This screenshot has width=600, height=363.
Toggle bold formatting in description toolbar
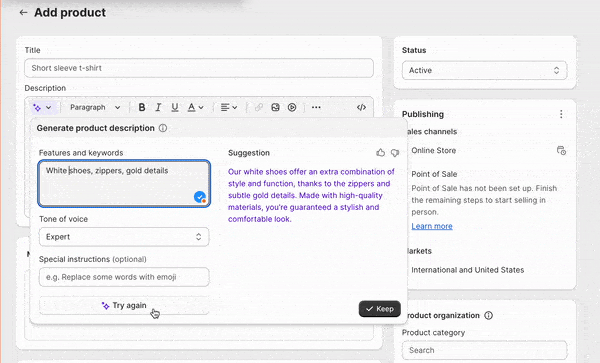[142, 107]
